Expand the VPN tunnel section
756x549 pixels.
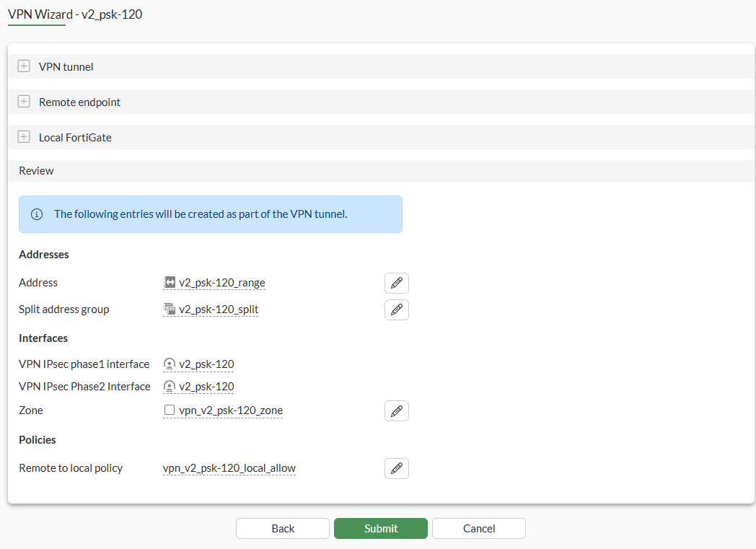click(x=23, y=65)
